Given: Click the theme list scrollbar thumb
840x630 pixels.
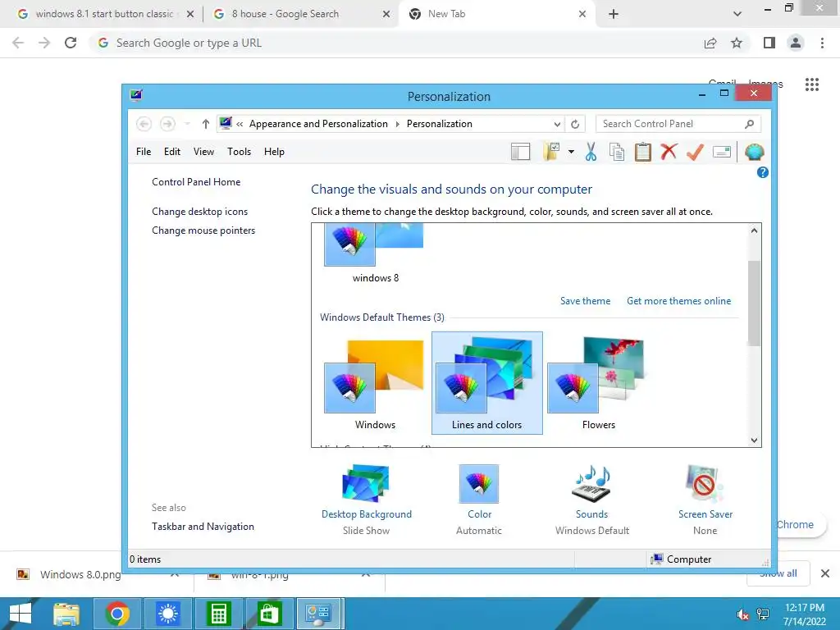Looking at the screenshot, I should tap(754, 304).
